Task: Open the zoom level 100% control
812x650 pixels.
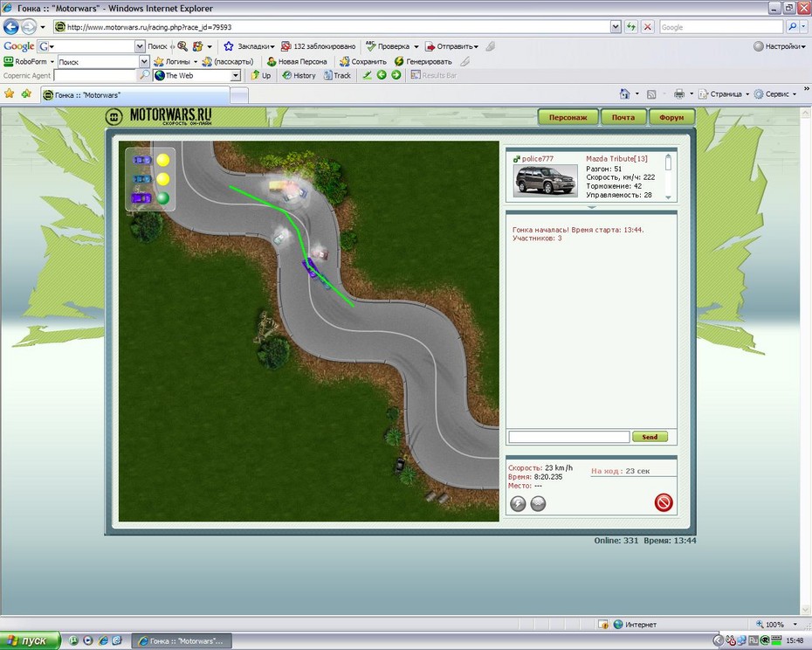Action: click(x=775, y=625)
